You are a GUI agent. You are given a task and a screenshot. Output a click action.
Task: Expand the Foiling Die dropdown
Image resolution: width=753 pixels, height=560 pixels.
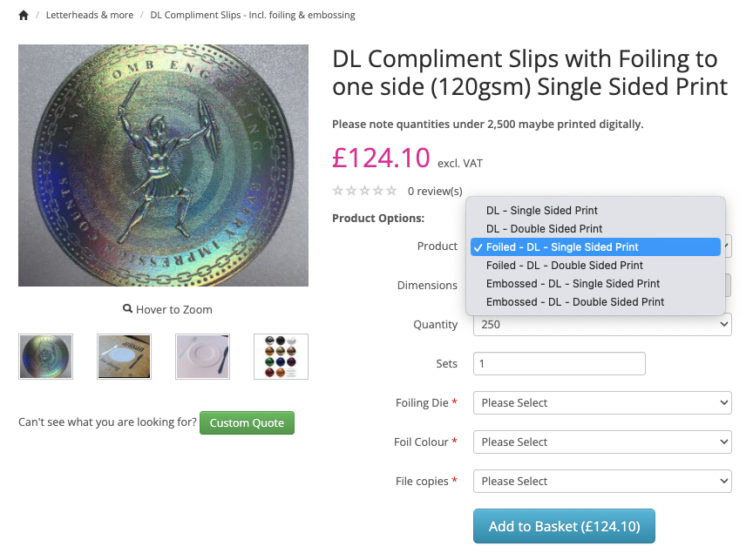(601, 403)
